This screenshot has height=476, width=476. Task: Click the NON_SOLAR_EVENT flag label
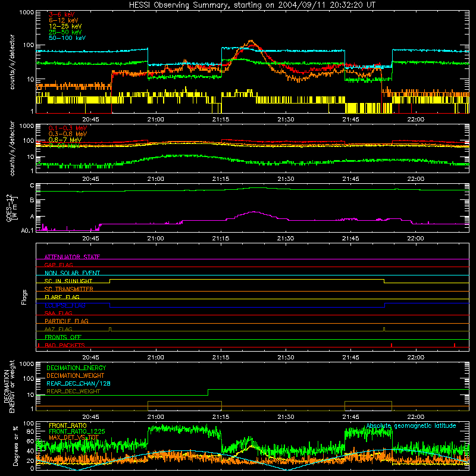click(x=72, y=273)
